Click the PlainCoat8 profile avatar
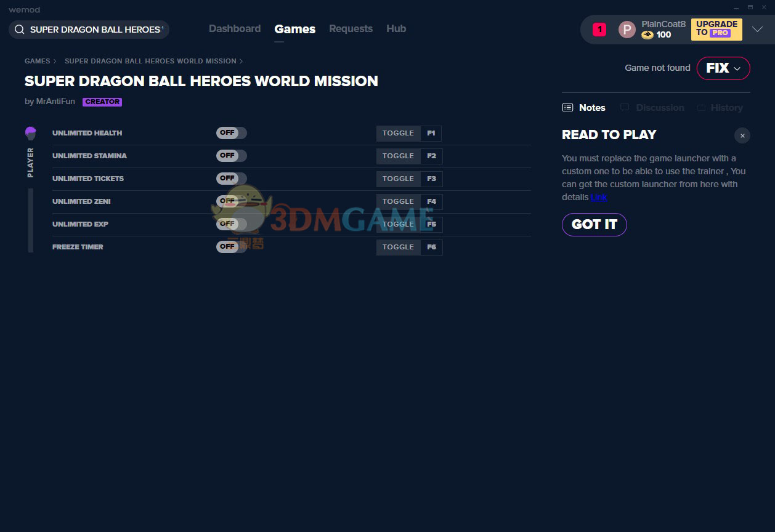Screen dimensions: 775x532 627,30
